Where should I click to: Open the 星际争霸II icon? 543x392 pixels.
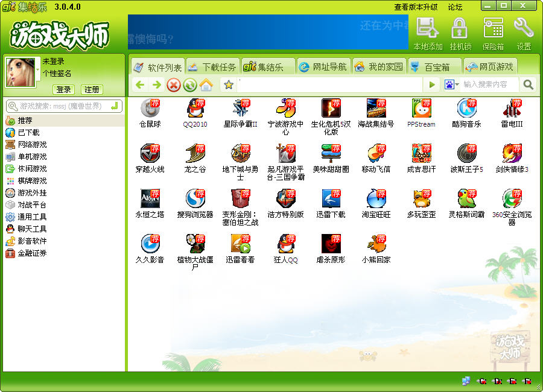[240, 108]
